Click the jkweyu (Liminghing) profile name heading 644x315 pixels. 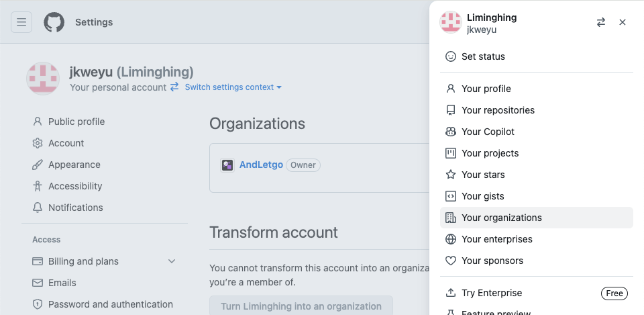[131, 72]
